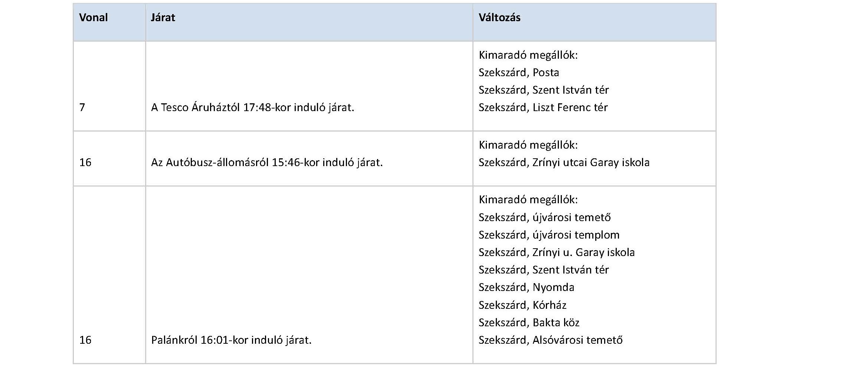This screenshot has width=868, height=369.
Task: Click Szekszárd, Liszt Ferenc tér entry
Action: [x=543, y=107]
